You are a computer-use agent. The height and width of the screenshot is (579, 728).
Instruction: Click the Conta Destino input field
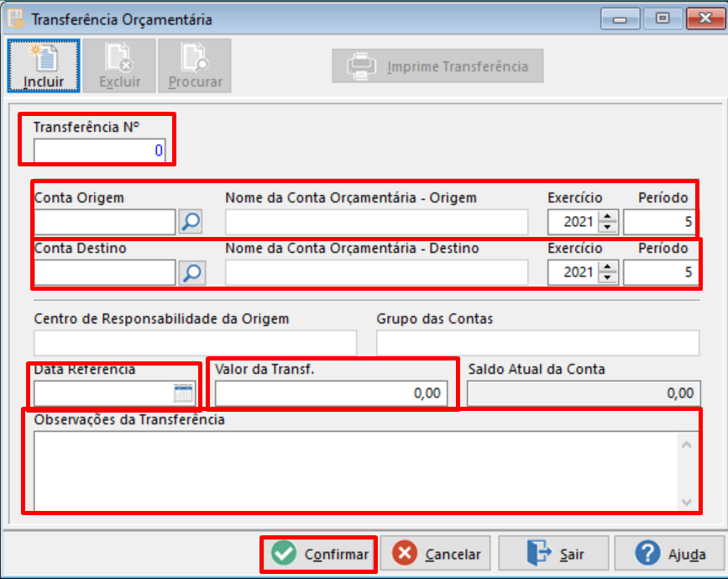click(x=104, y=272)
